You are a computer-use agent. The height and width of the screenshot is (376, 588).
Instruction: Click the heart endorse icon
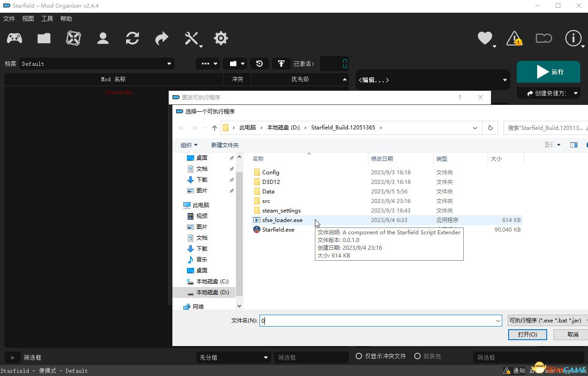[485, 38]
